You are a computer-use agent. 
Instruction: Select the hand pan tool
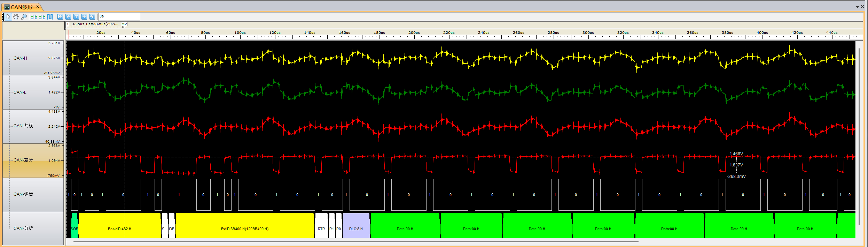[16, 17]
